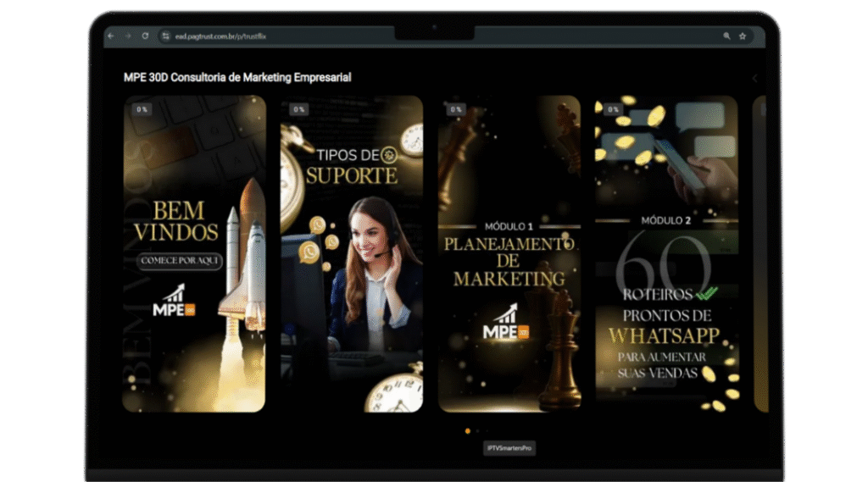Viewport: 868px width, 482px height.
Task: Go to the third carousel page dot
Action: [486, 431]
